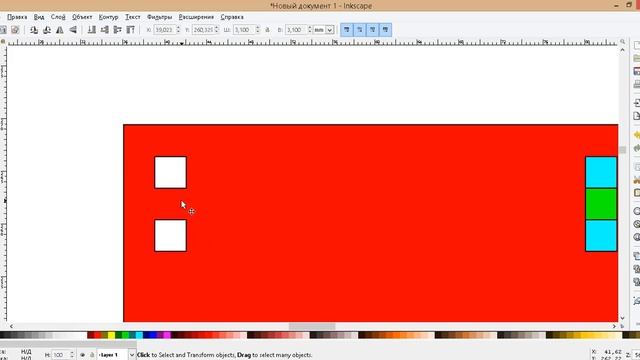Lower selection one step icon
Screen dimensions: 640x360
104,30
